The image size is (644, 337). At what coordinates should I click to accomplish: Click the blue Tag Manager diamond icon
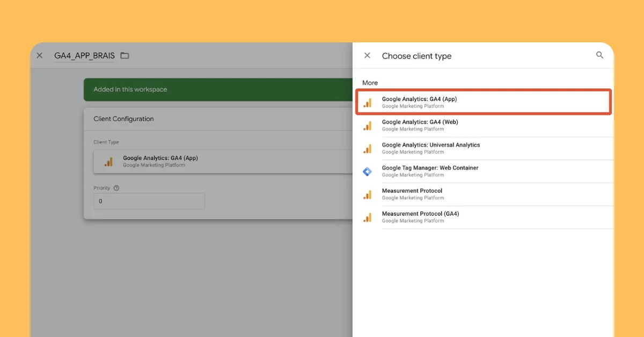click(367, 172)
